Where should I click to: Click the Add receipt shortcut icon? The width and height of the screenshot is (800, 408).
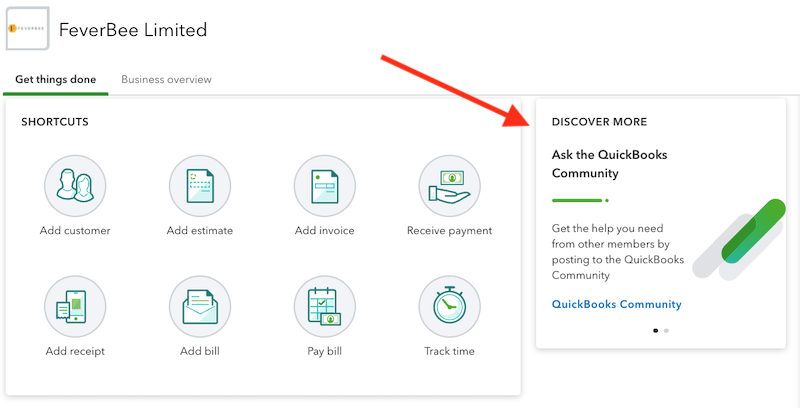click(75, 307)
